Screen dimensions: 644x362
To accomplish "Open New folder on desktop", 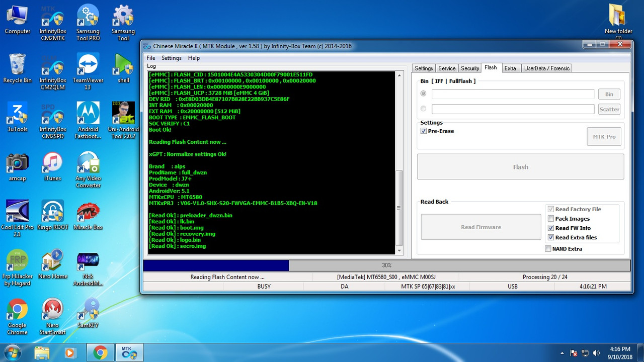I will [618, 23].
